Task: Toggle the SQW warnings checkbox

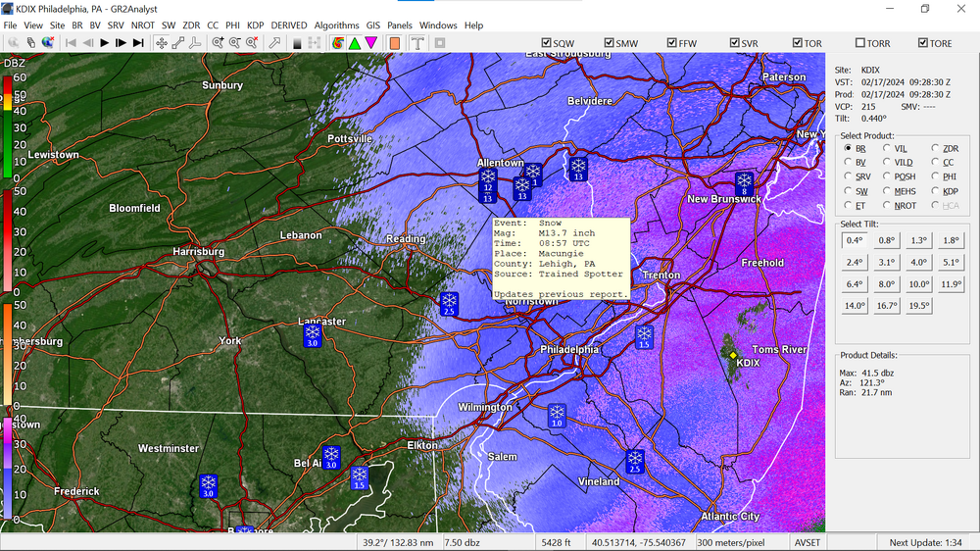Action: 546,42
